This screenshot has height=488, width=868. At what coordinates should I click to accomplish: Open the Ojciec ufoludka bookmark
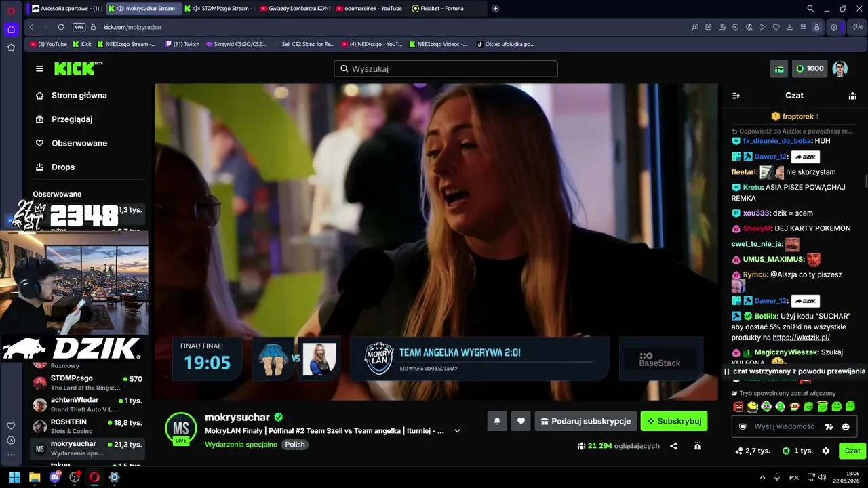[x=505, y=44]
